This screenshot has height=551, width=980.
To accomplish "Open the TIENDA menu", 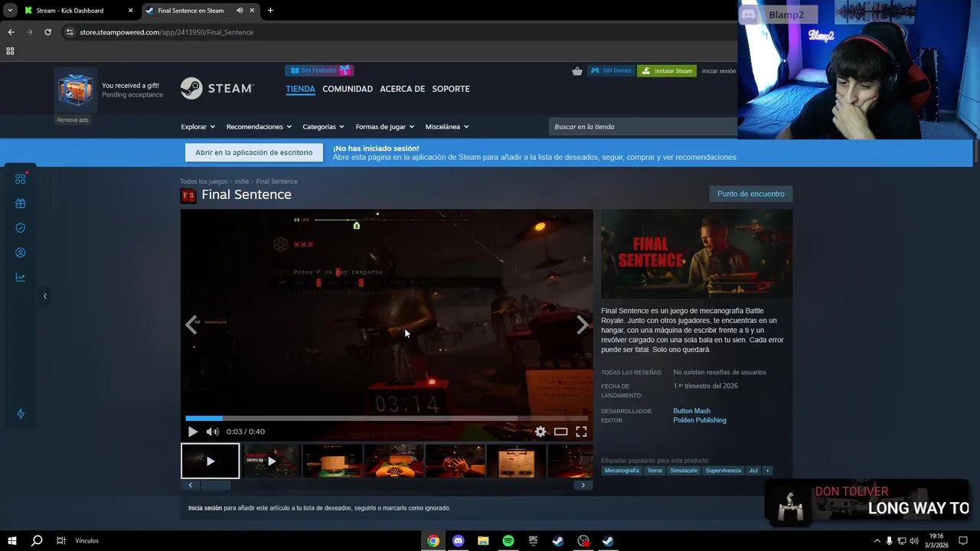I will pos(300,89).
